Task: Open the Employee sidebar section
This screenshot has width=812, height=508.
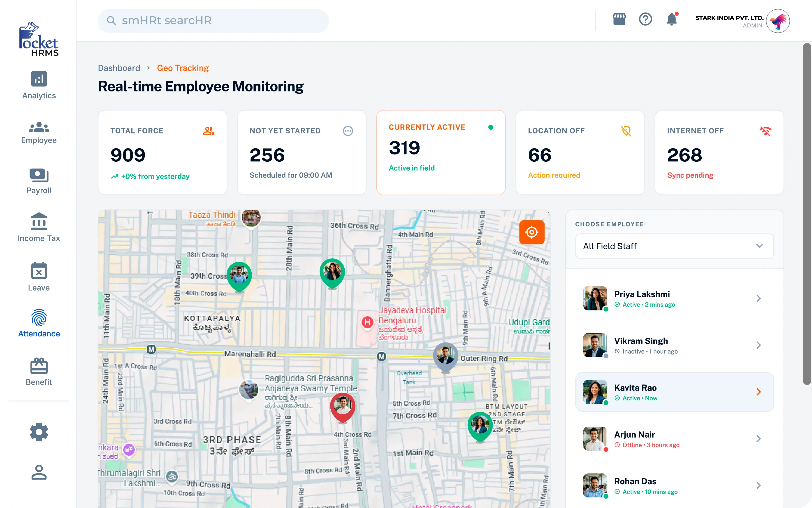Action: [39, 133]
